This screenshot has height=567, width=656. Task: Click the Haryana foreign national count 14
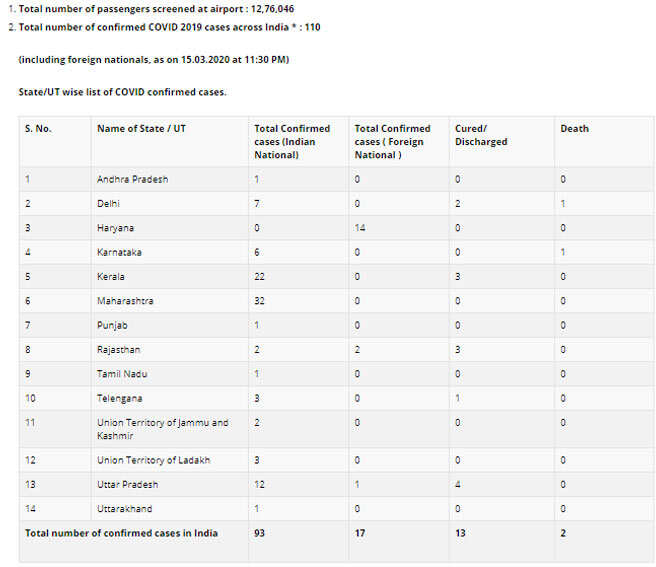click(x=360, y=228)
